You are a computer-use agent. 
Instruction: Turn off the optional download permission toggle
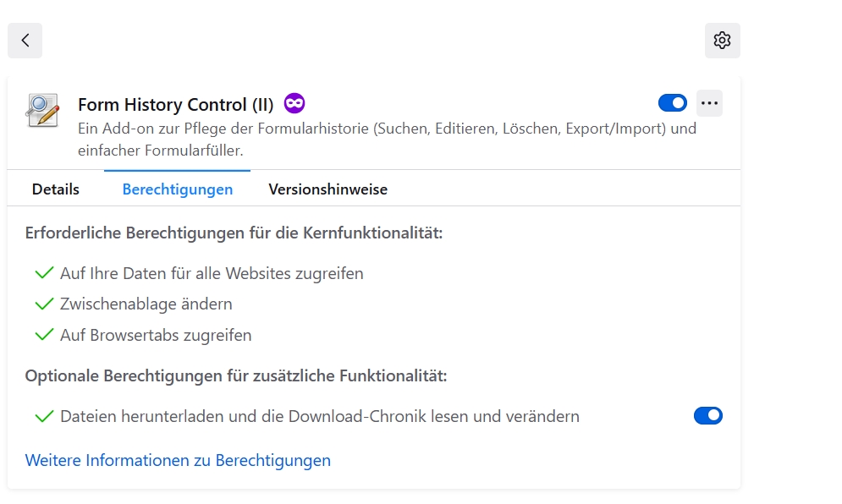pyautogui.click(x=707, y=415)
